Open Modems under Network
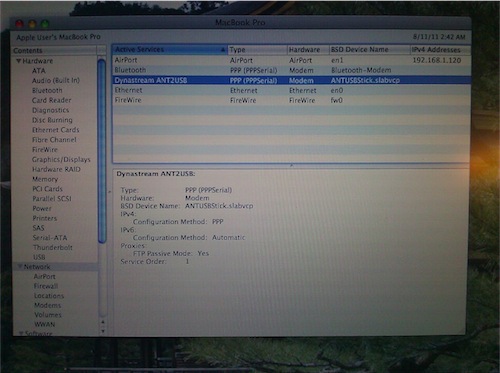Image resolution: width=500 pixels, height=373 pixels. click(48, 305)
